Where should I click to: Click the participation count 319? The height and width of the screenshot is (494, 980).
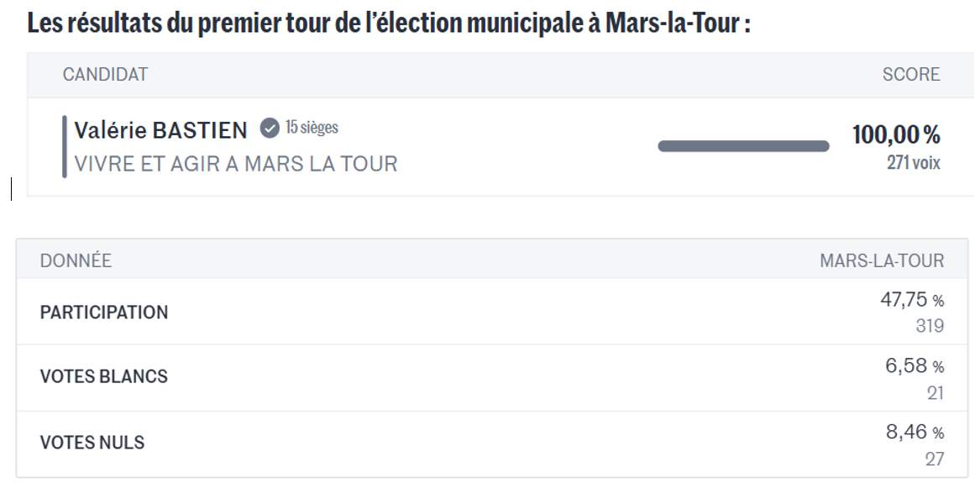click(930, 325)
